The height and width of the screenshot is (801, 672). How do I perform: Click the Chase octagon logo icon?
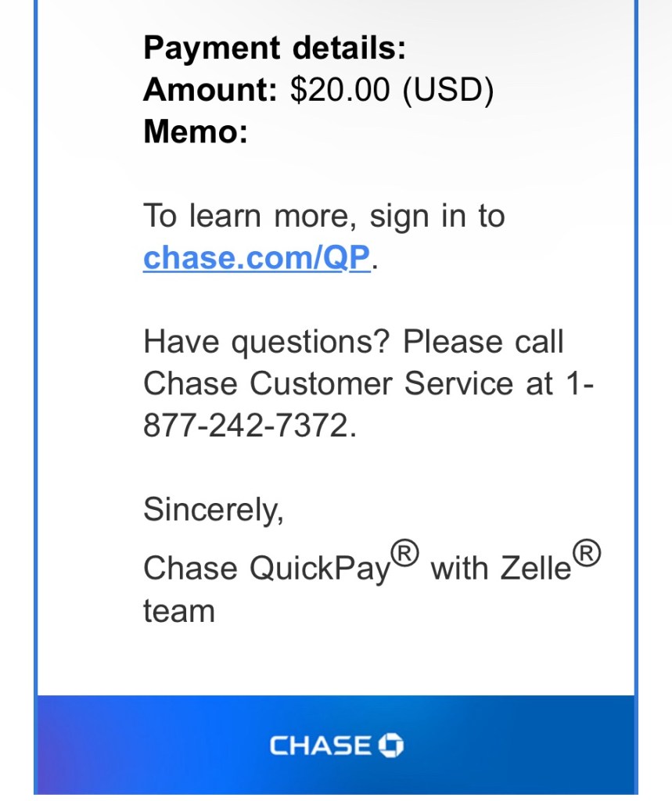point(390,745)
